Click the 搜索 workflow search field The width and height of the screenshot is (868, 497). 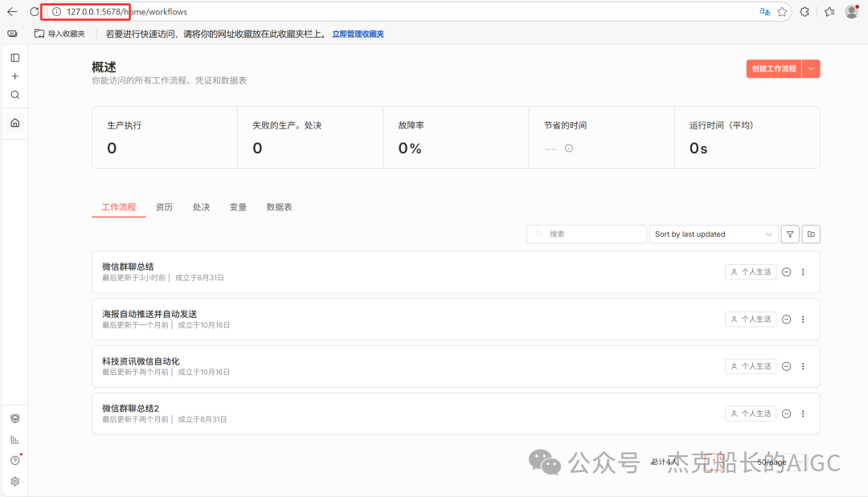587,234
